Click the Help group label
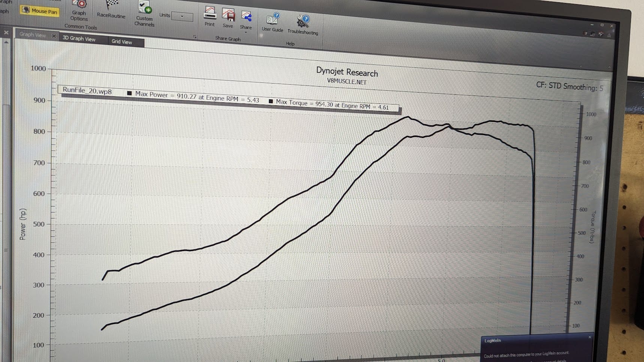The image size is (644, 362). [x=290, y=43]
